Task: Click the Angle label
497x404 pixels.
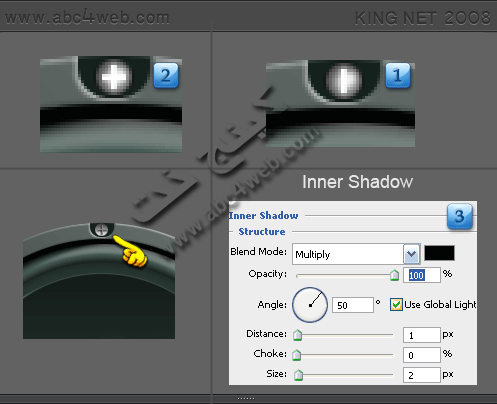Action: (272, 305)
